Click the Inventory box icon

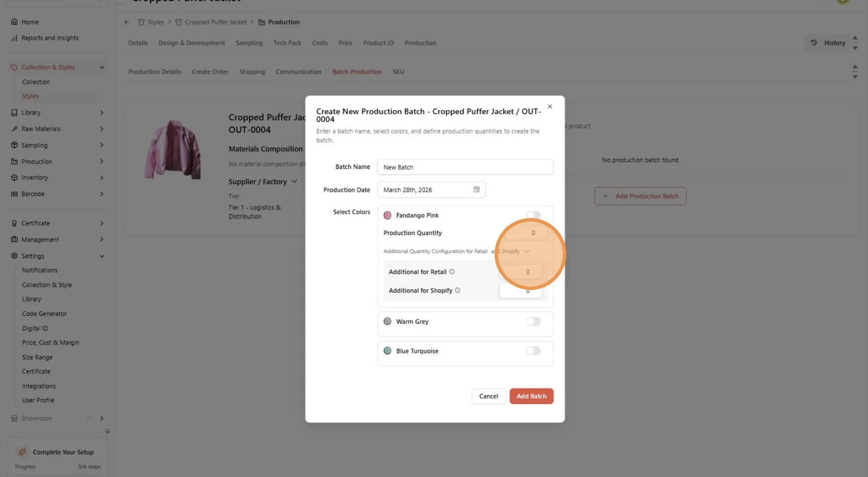[14, 178]
